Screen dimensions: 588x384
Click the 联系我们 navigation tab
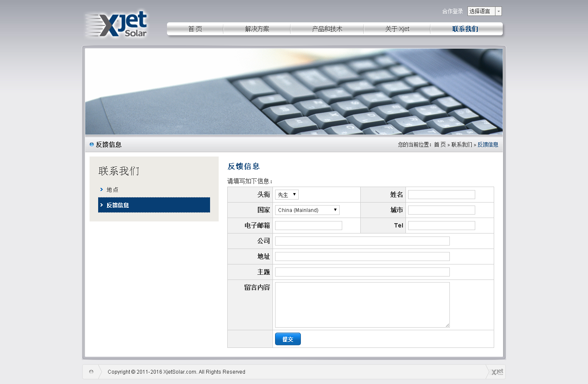(465, 29)
